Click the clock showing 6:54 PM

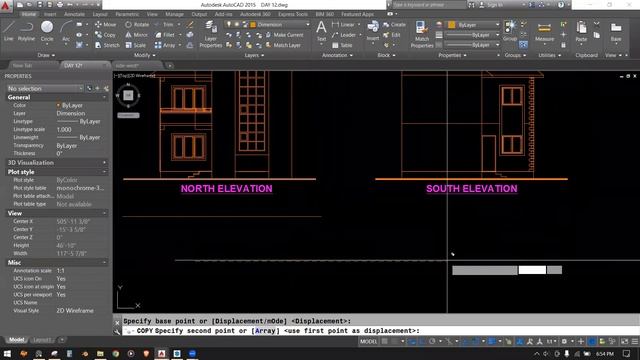605,353
